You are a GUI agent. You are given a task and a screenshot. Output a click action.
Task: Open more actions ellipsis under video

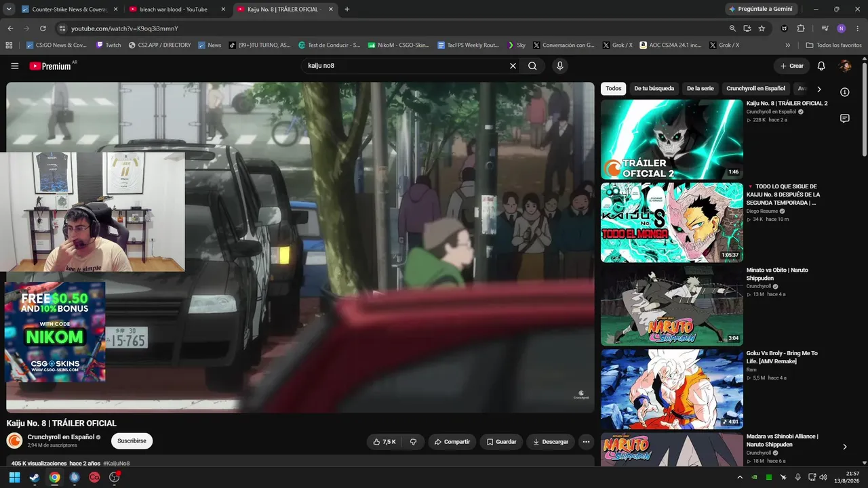(586, 442)
